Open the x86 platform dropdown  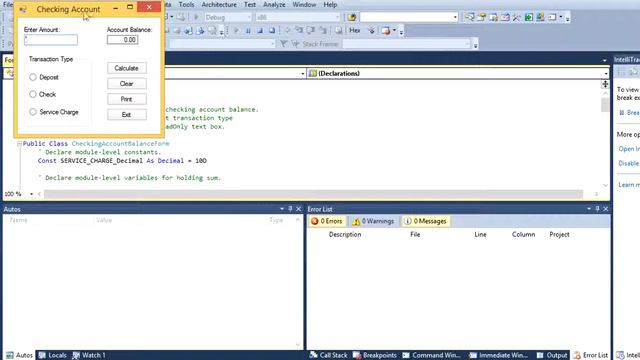click(298, 17)
